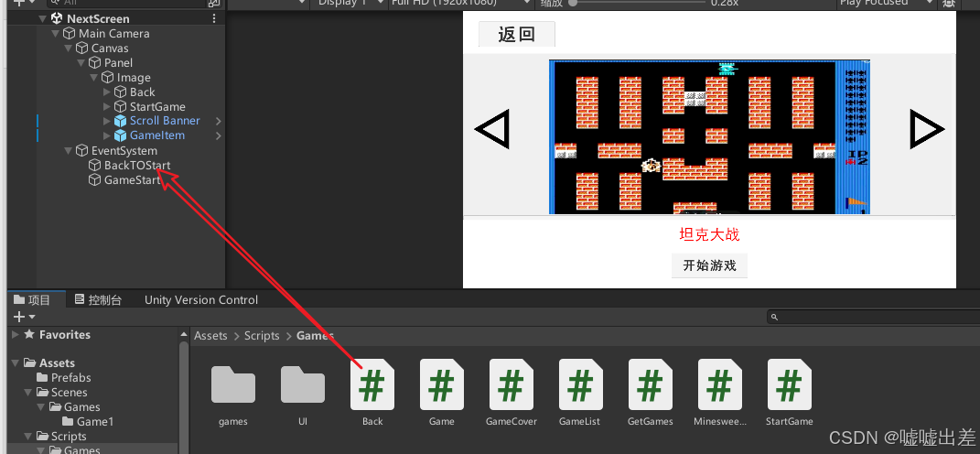Select the GameCover script asset
Screen dimensions: 980x454
(512, 392)
